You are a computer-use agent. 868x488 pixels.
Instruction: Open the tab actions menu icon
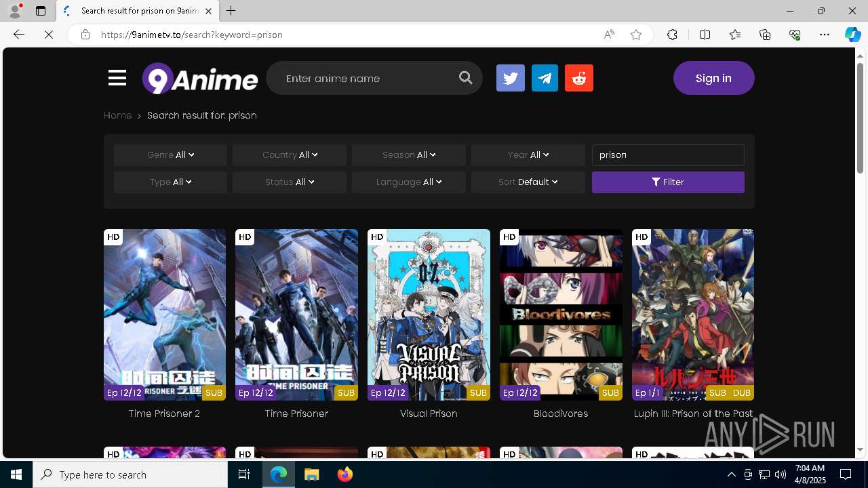pos(41,11)
